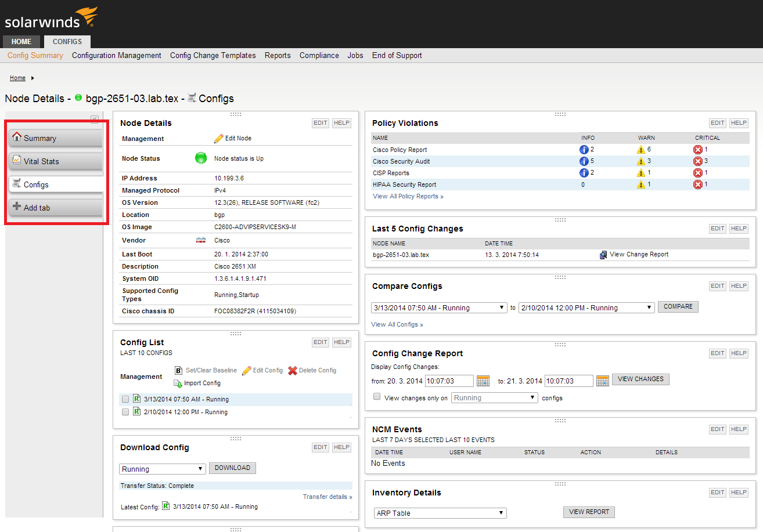Click the Import Config icon
The height and width of the screenshot is (532, 763).
point(178,383)
